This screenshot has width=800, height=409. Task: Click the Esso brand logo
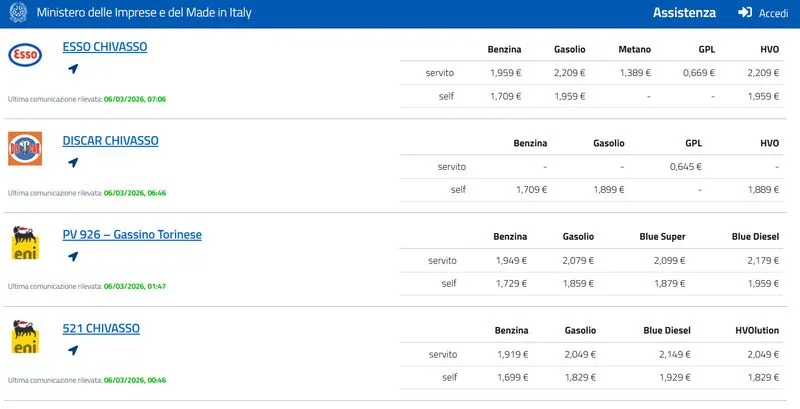point(24,56)
